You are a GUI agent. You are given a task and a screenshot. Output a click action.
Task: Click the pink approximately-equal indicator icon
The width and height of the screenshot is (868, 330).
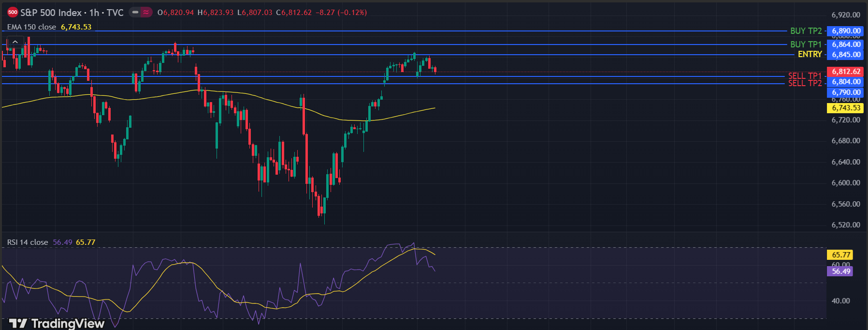pos(146,13)
